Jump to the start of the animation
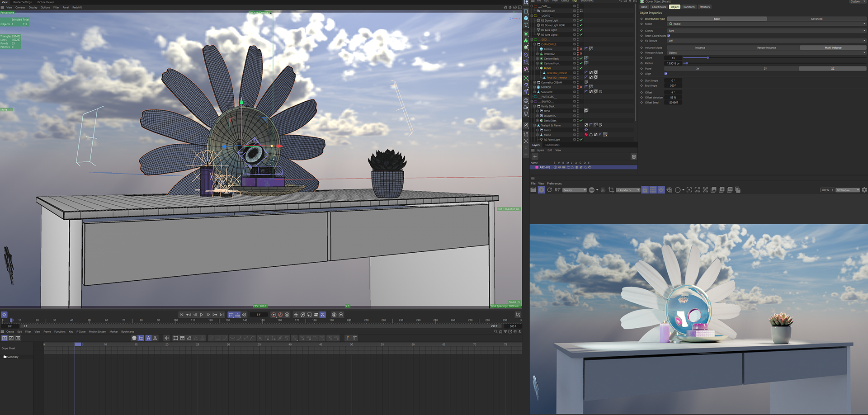868x415 pixels. click(x=182, y=315)
